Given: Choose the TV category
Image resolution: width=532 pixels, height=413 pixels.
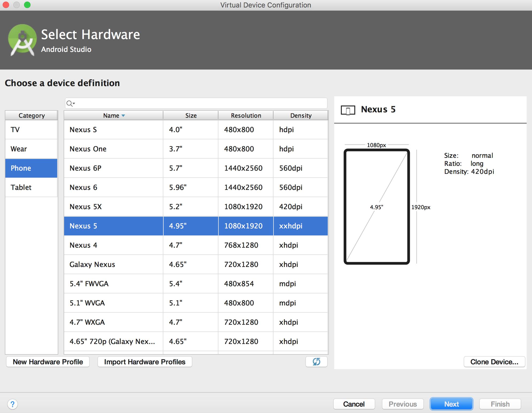Looking at the screenshot, I should click(31, 129).
